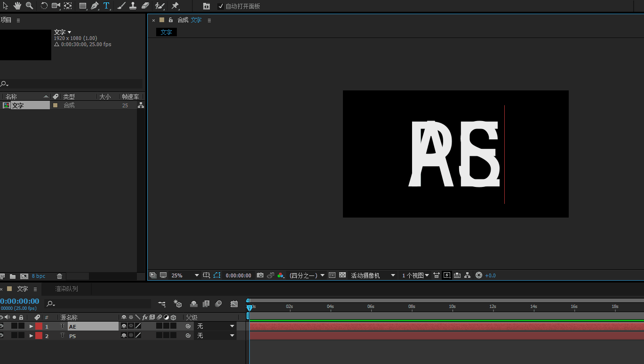Enable the timeline motion blur switch
The height and width of the screenshot is (364, 644).
(x=219, y=304)
